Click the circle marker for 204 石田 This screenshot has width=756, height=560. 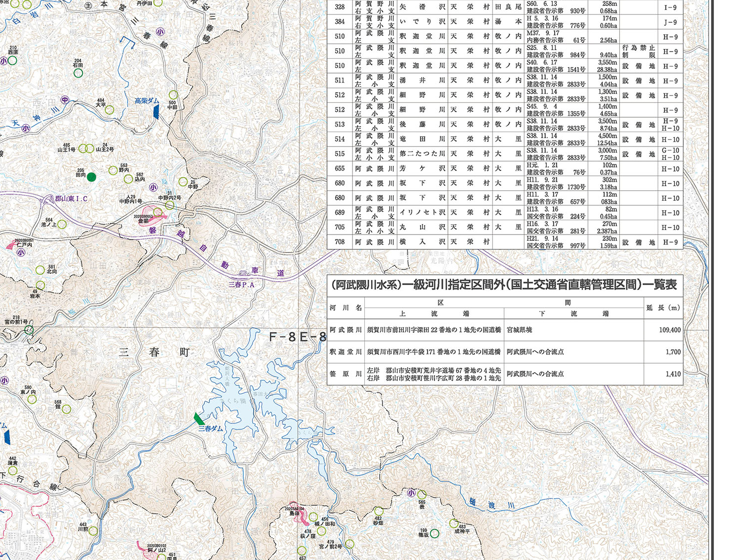pyautogui.click(x=78, y=73)
